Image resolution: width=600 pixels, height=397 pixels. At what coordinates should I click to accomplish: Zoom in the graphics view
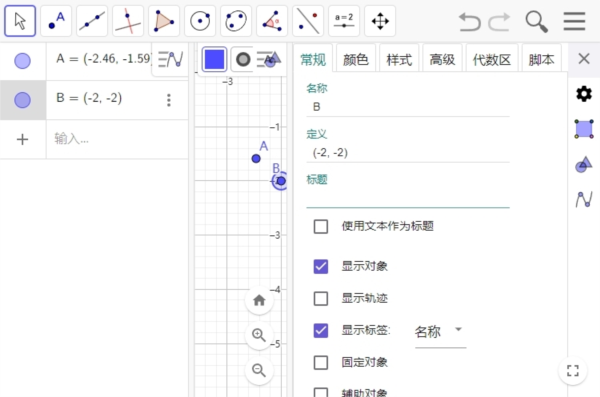coord(259,335)
